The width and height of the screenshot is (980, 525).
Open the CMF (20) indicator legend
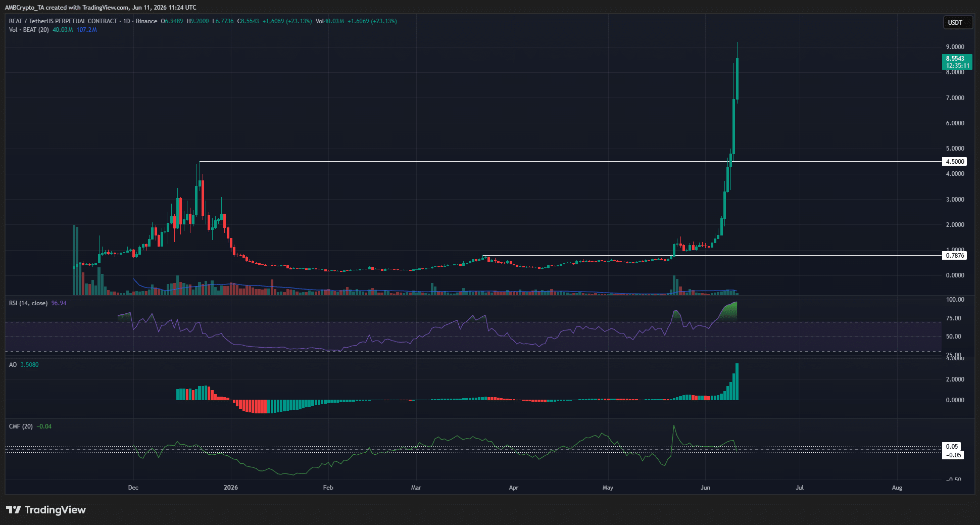coord(21,426)
